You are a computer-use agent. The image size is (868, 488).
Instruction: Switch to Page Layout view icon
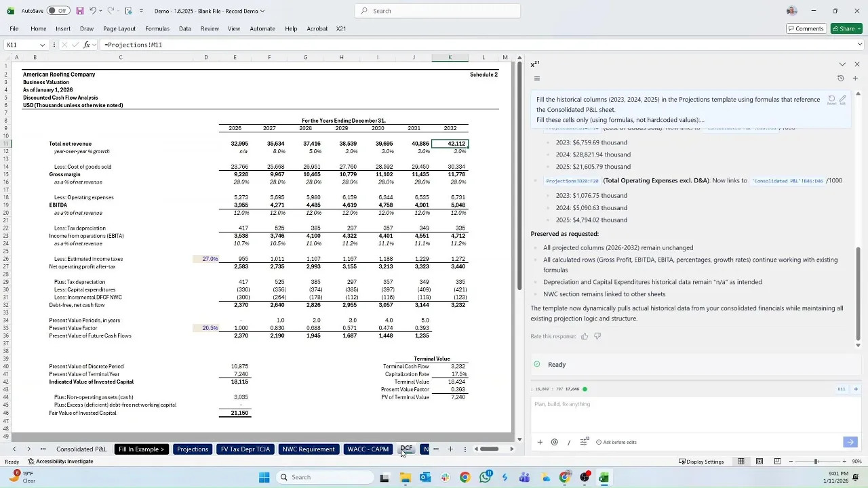pos(759,462)
